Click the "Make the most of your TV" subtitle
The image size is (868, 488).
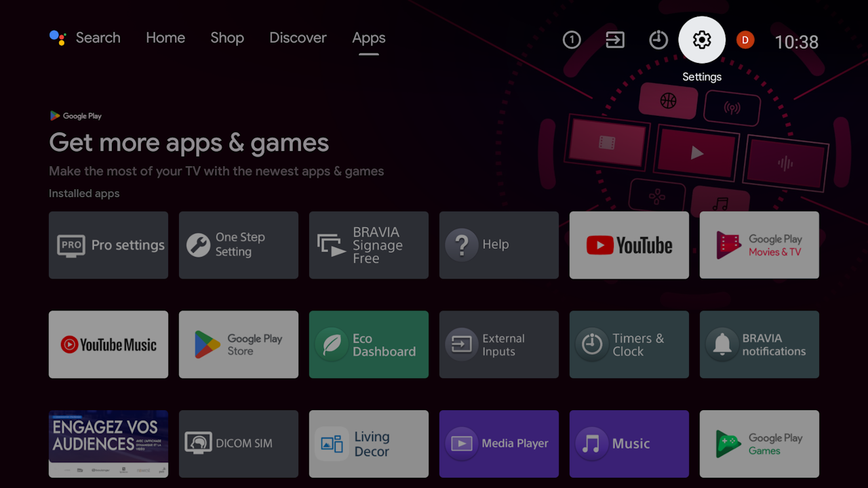(x=216, y=171)
